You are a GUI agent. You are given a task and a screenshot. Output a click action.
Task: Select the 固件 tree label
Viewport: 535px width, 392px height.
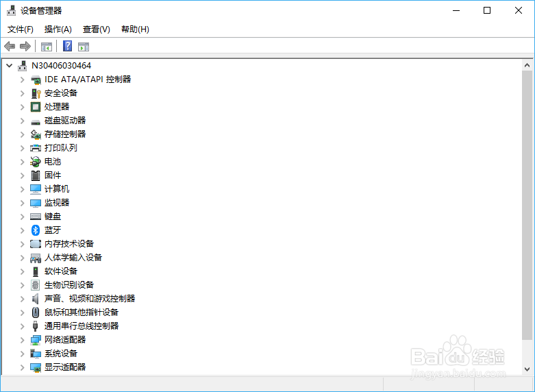53,175
